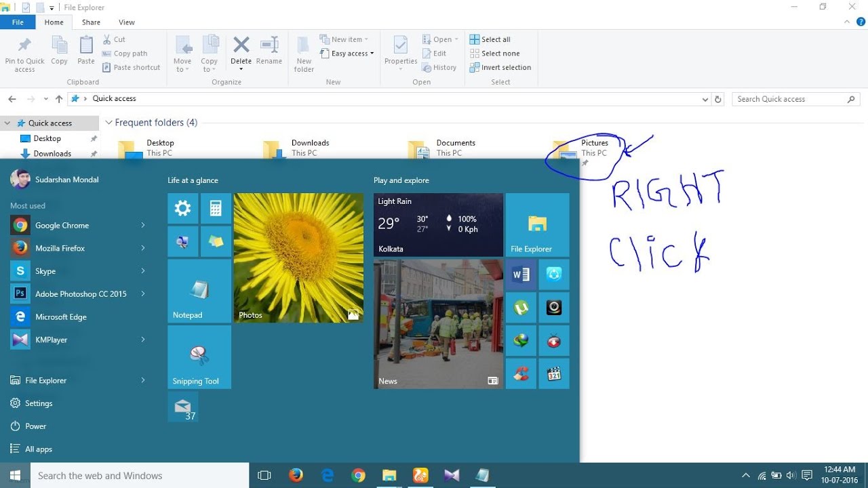Launch the Snipping Tool tile
Screen dimensions: 868x488
(199, 357)
